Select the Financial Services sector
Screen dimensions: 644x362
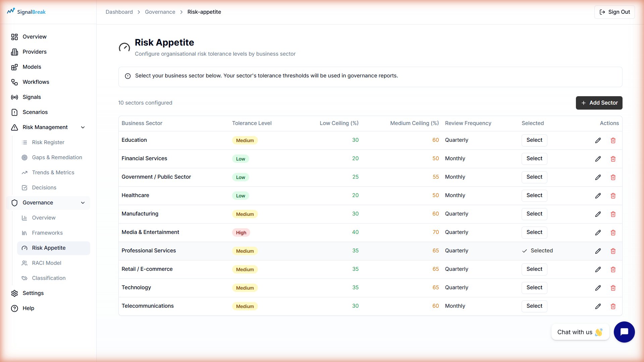click(x=534, y=159)
